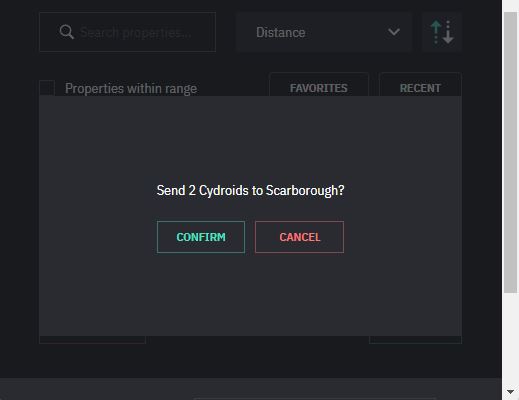Click the partially hidden button below dialog's left edge
The height and width of the screenshot is (400, 519).
pyautogui.click(x=92, y=340)
